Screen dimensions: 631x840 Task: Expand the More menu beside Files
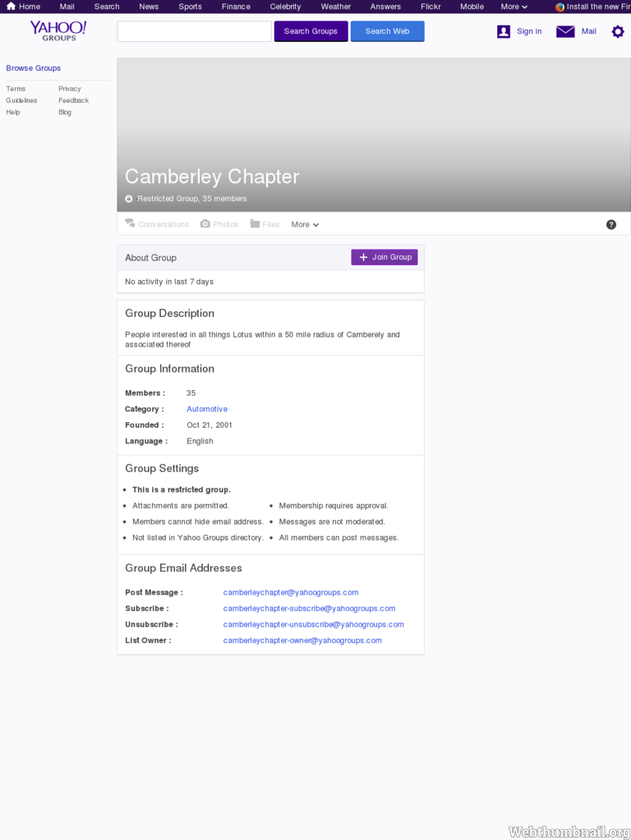tap(305, 224)
